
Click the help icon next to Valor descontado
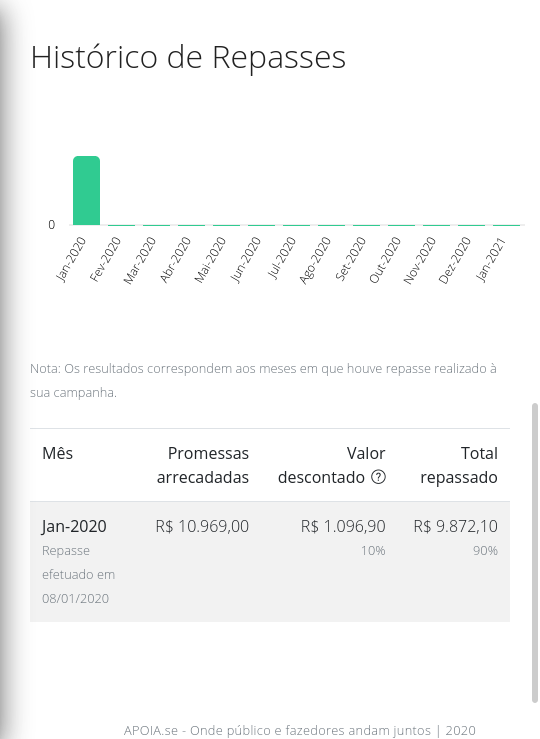pos(378,477)
